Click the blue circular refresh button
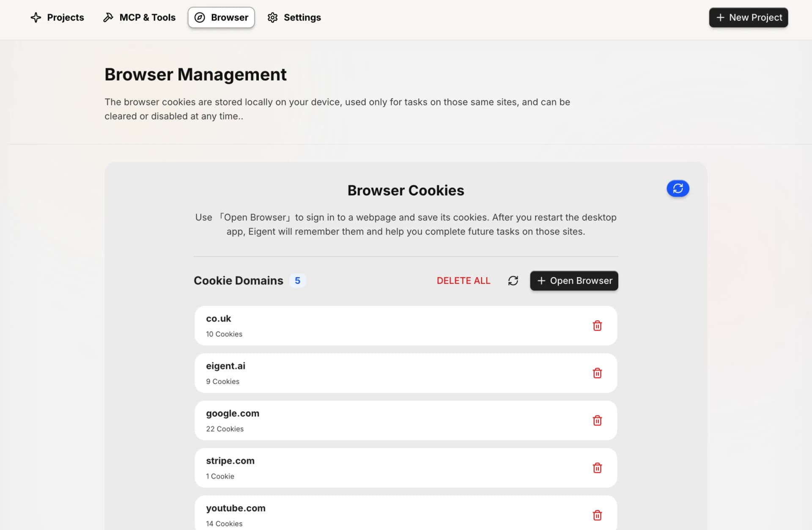The width and height of the screenshot is (812, 530). pos(678,189)
